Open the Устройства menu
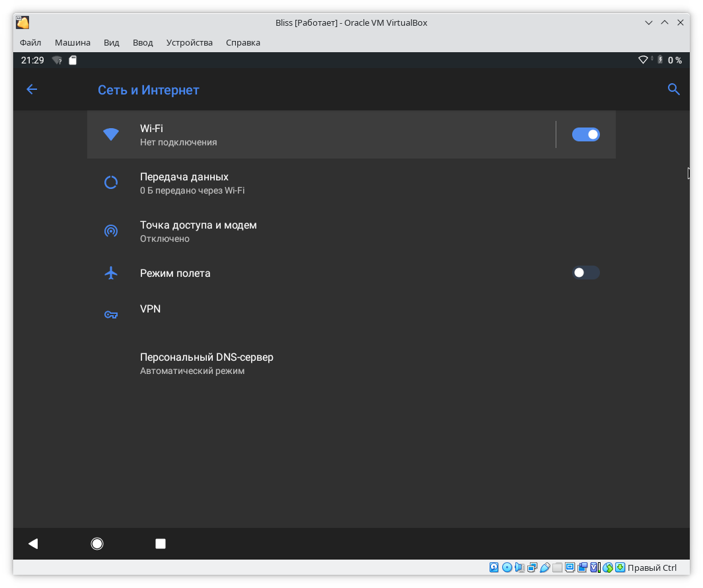The height and width of the screenshot is (588, 703). coord(190,42)
